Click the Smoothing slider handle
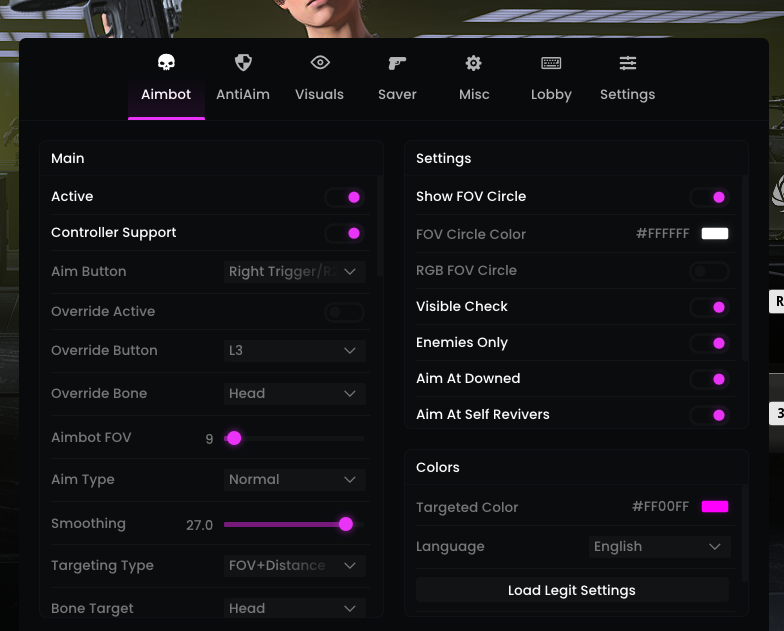 pos(346,524)
